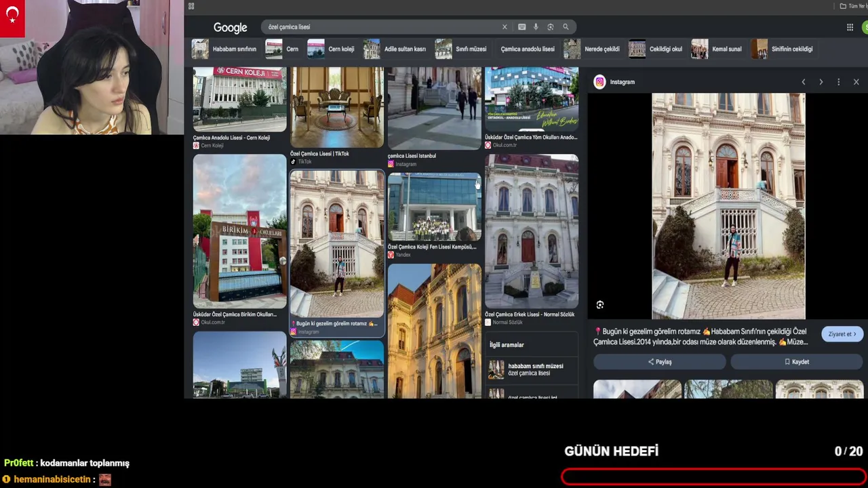868x488 pixels.
Task: Select the 'Kemal sunal' filter chip
Action: click(x=718, y=49)
